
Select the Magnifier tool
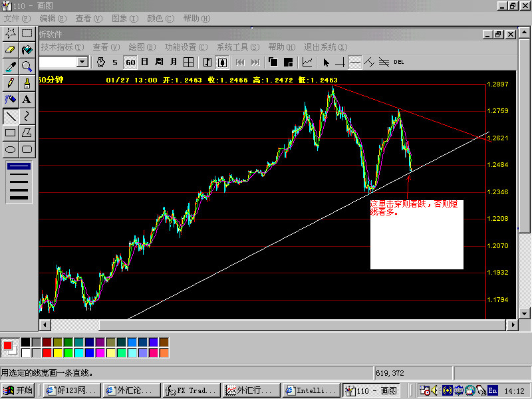tap(27, 66)
